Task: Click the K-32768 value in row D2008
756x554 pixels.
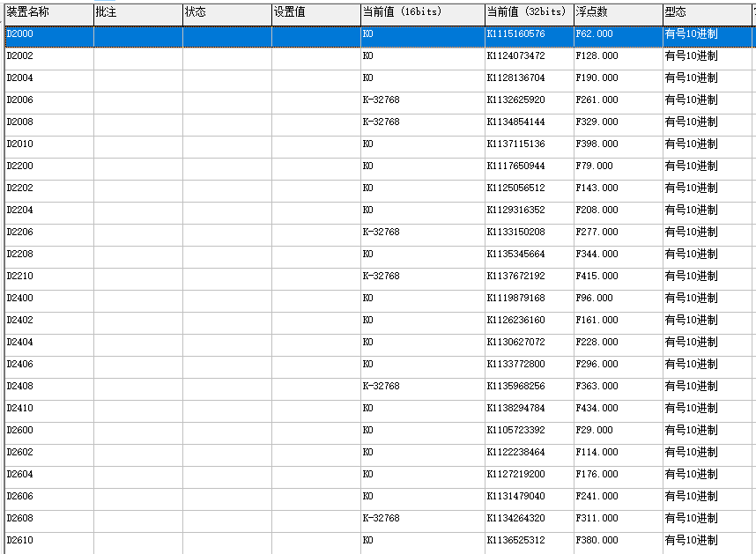Action: tap(381, 122)
